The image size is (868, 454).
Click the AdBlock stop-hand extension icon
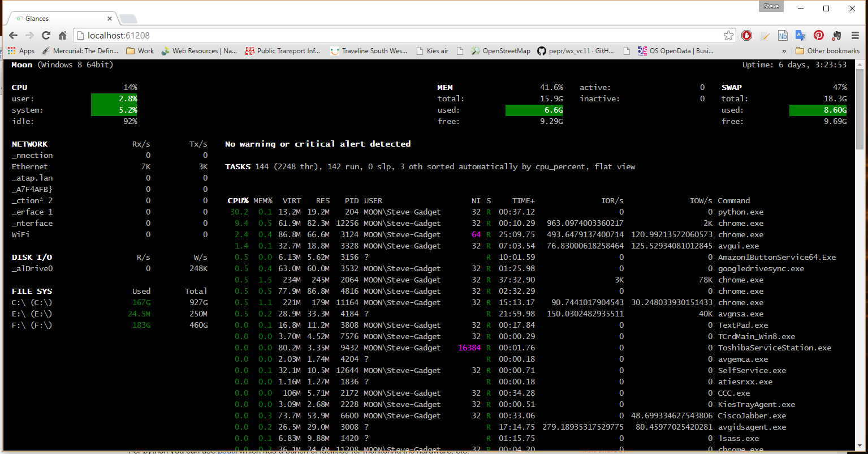[x=746, y=35]
